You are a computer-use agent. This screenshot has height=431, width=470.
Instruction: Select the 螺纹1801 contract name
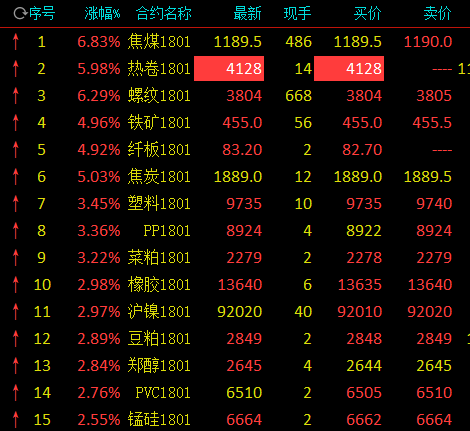[x=159, y=96]
